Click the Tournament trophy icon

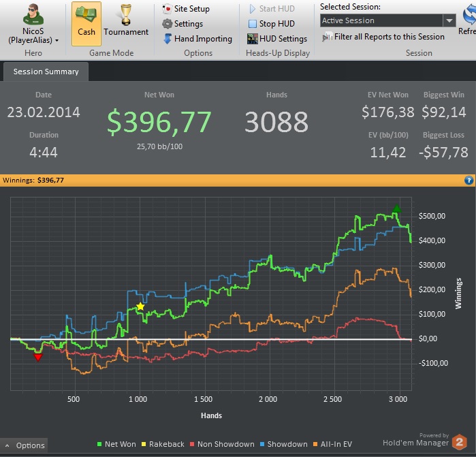point(126,14)
